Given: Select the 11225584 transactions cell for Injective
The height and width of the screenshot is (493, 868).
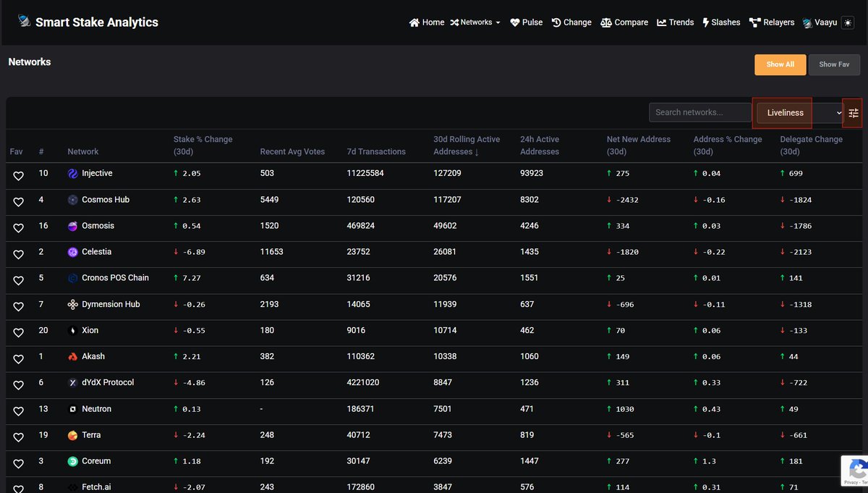Looking at the screenshot, I should [365, 174].
